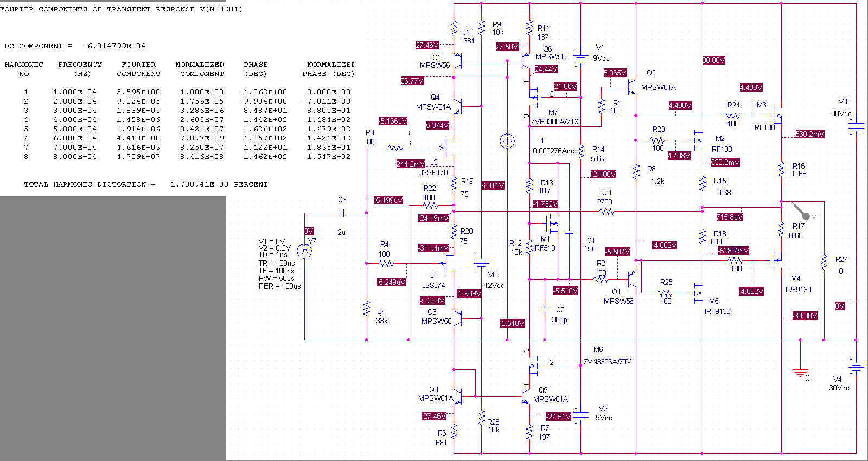The height and width of the screenshot is (461, 868).
Task: Select the -24.19mV voltage label
Action: [x=434, y=218]
